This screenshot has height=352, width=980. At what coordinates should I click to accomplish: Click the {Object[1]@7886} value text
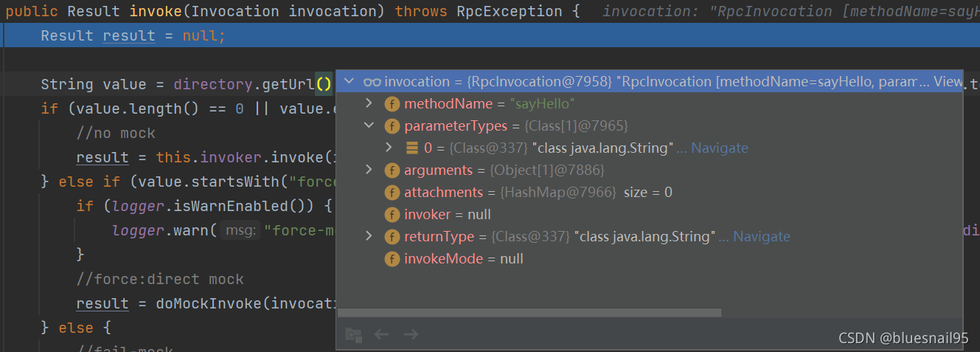(547, 170)
